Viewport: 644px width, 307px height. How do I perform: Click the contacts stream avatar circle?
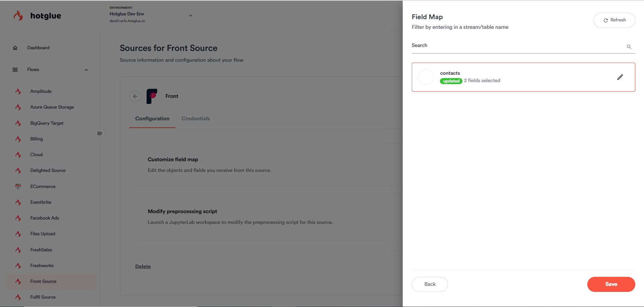tap(426, 77)
